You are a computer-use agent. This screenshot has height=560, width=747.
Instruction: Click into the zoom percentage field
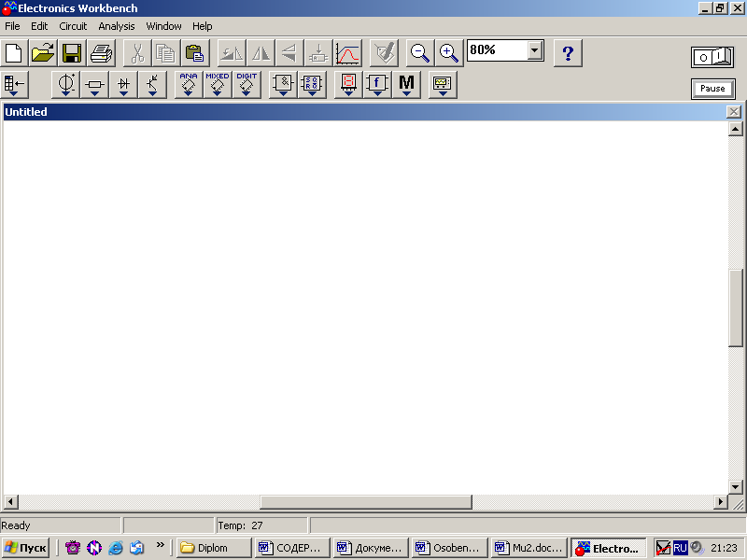498,50
